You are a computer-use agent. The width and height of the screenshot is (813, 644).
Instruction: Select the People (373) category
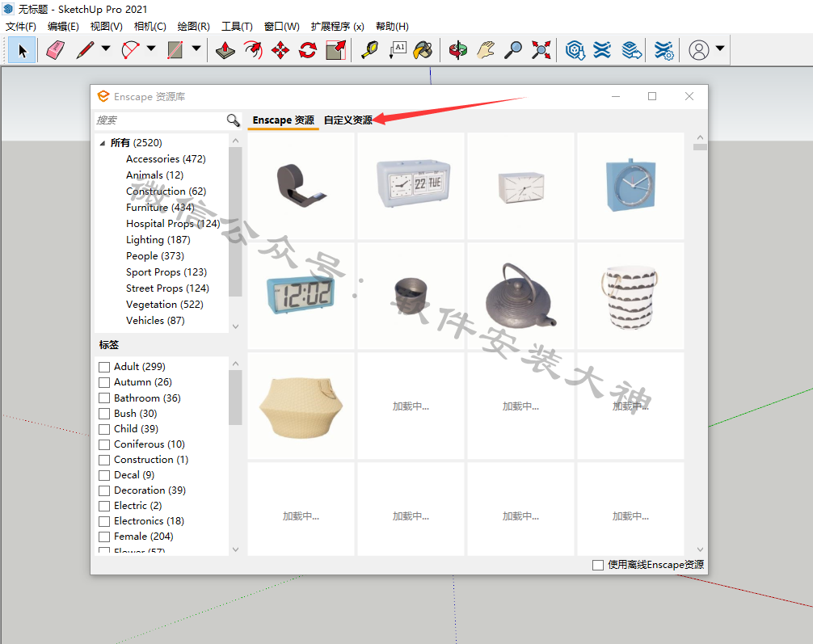[x=155, y=256]
